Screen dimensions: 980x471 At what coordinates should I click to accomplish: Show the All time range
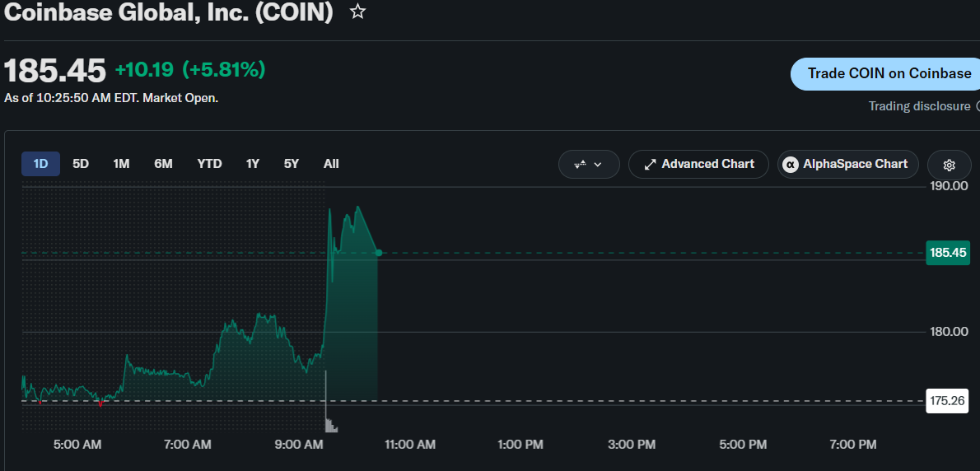pos(331,164)
